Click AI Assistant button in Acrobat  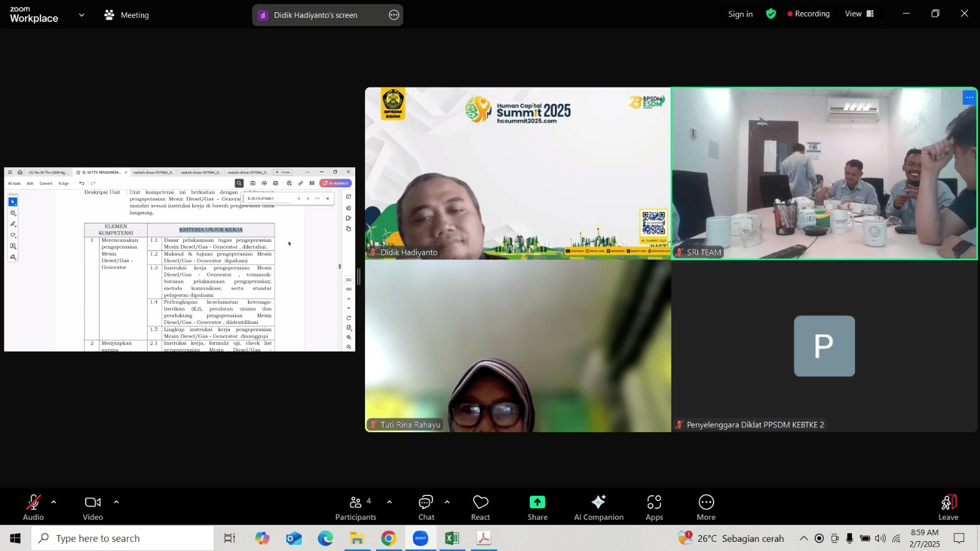[x=336, y=183]
